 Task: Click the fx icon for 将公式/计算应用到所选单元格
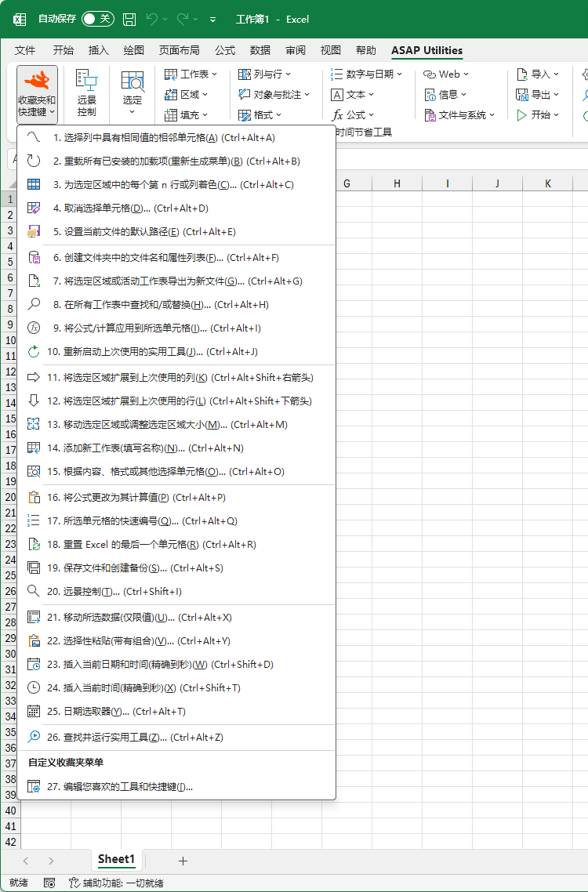(x=34, y=328)
